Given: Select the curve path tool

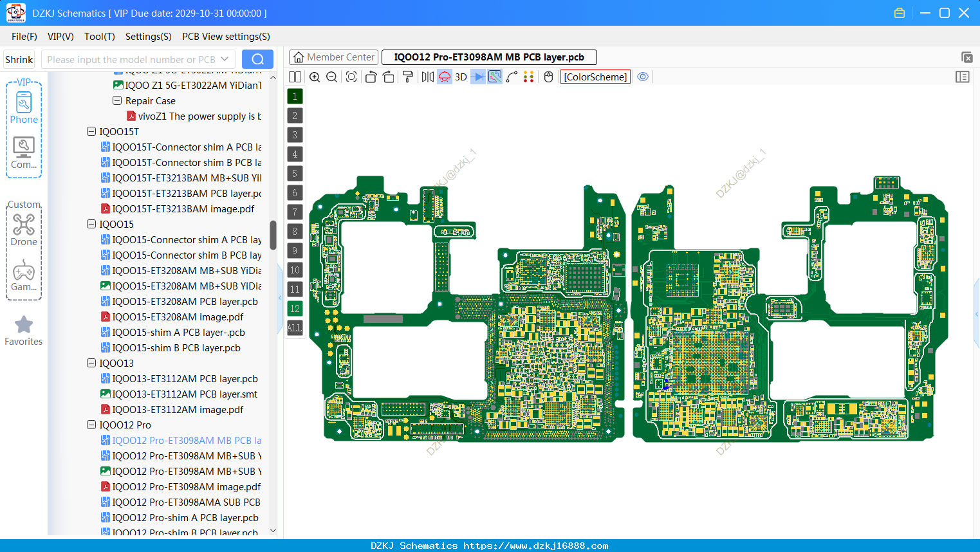Looking at the screenshot, I should [x=512, y=77].
